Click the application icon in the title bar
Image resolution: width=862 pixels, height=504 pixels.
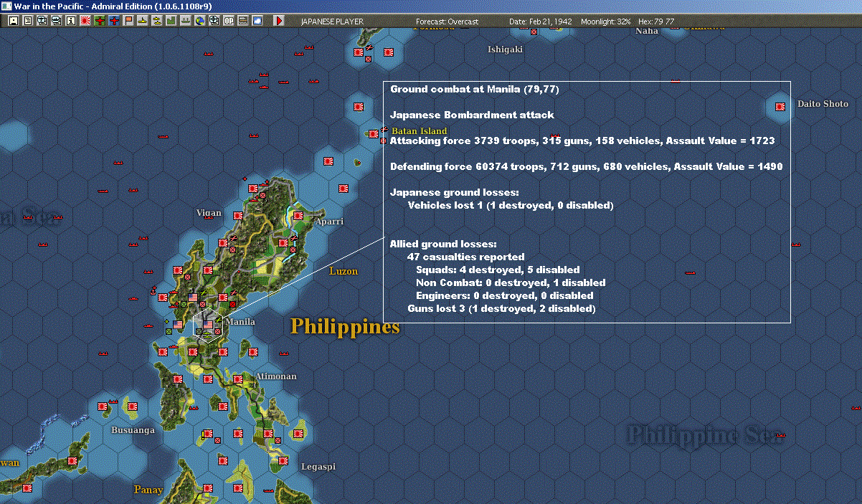point(6,6)
